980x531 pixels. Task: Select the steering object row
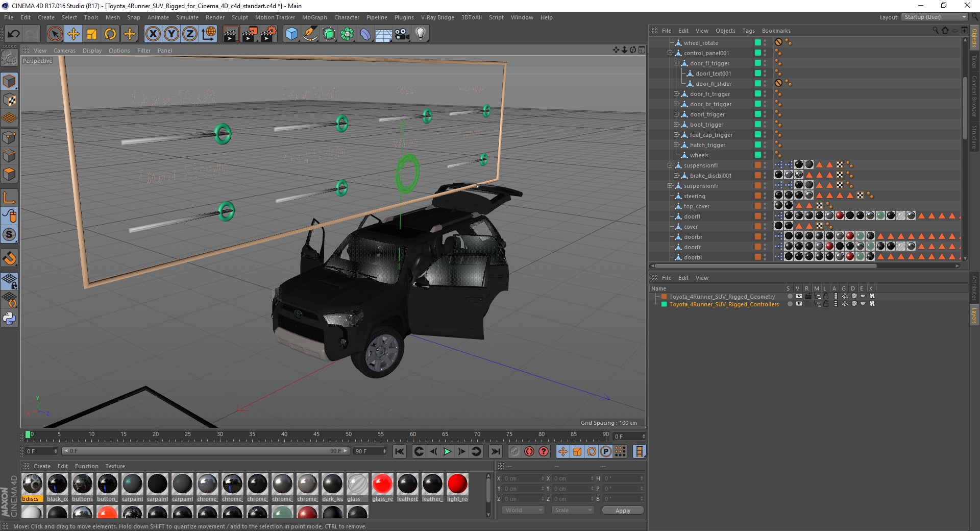point(694,196)
